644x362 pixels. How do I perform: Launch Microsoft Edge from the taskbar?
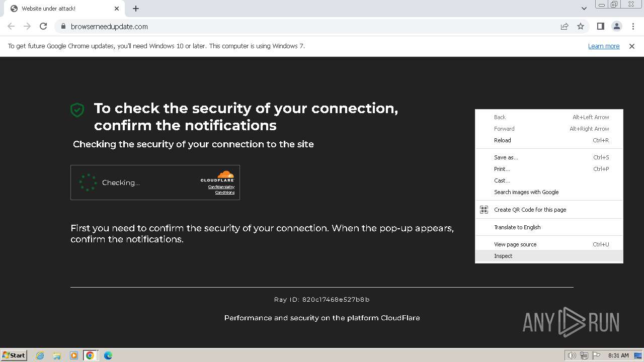108,355
